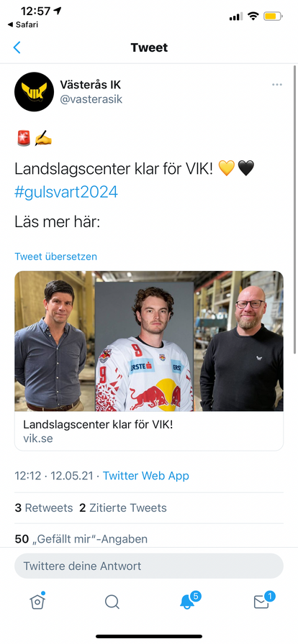Open the Västerås IK profile avatar
Screen dimensions: 298x644
(x=34, y=91)
